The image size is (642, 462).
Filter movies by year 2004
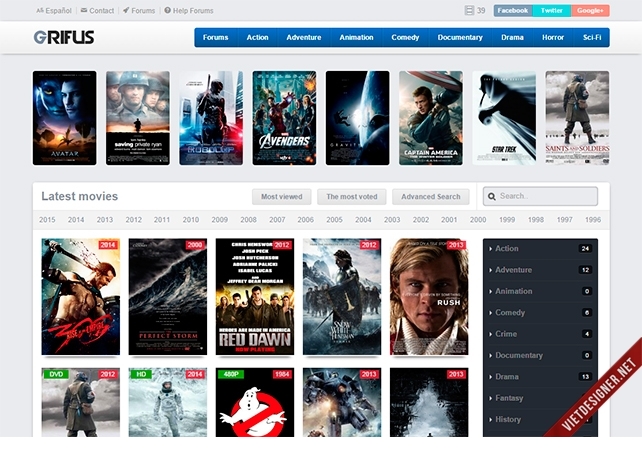click(x=363, y=220)
